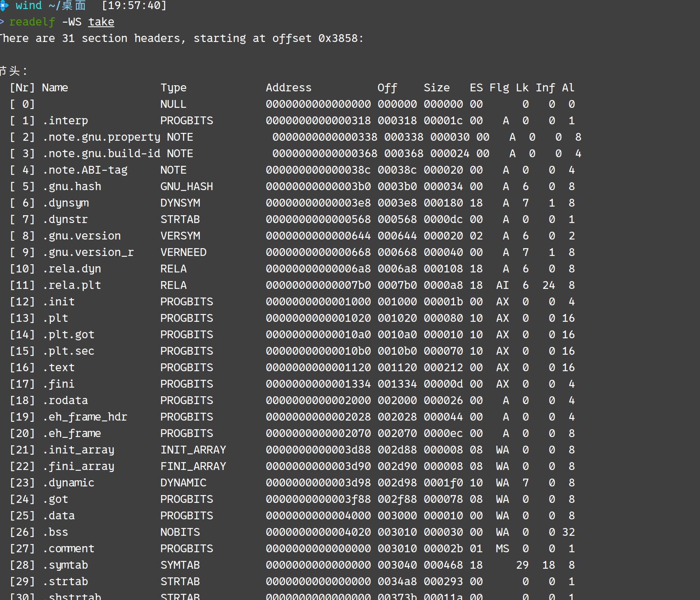
Task: Click the 'DYNAMIC' type entry
Action: [183, 483]
